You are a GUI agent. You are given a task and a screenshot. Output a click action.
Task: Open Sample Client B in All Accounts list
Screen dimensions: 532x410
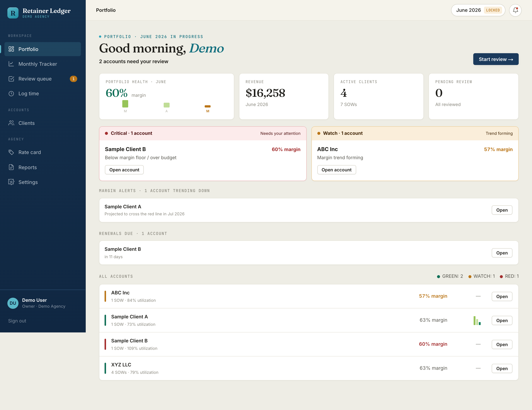click(x=502, y=344)
